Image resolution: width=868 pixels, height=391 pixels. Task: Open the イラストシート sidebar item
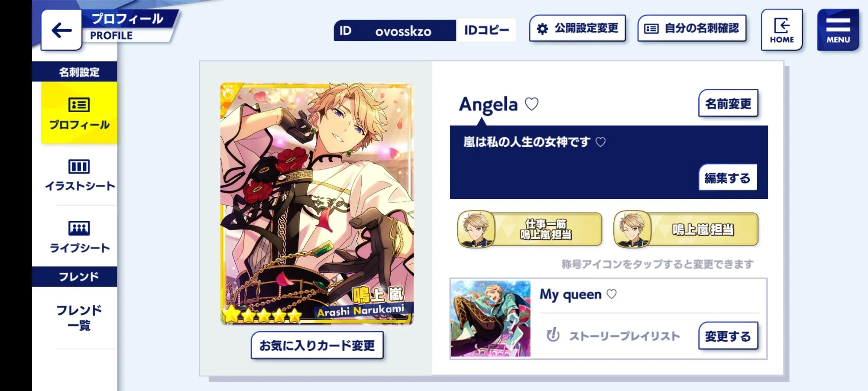tap(79, 175)
